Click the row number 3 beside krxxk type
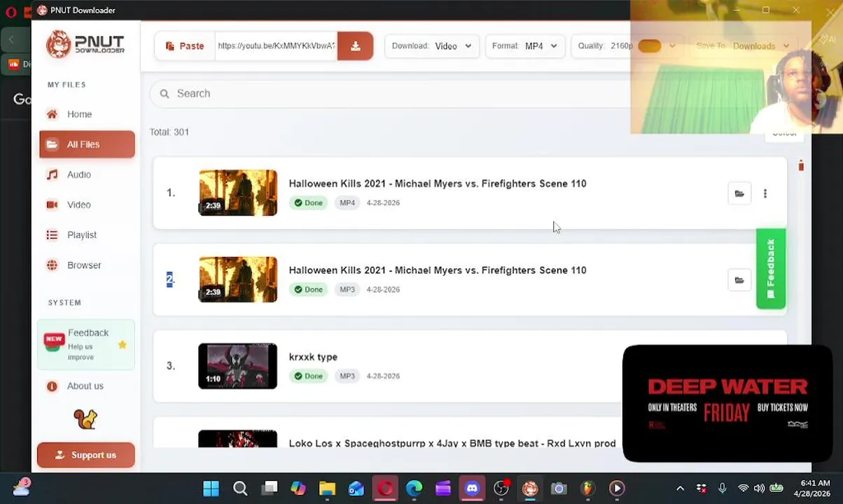The height and width of the screenshot is (504, 843). [170, 366]
